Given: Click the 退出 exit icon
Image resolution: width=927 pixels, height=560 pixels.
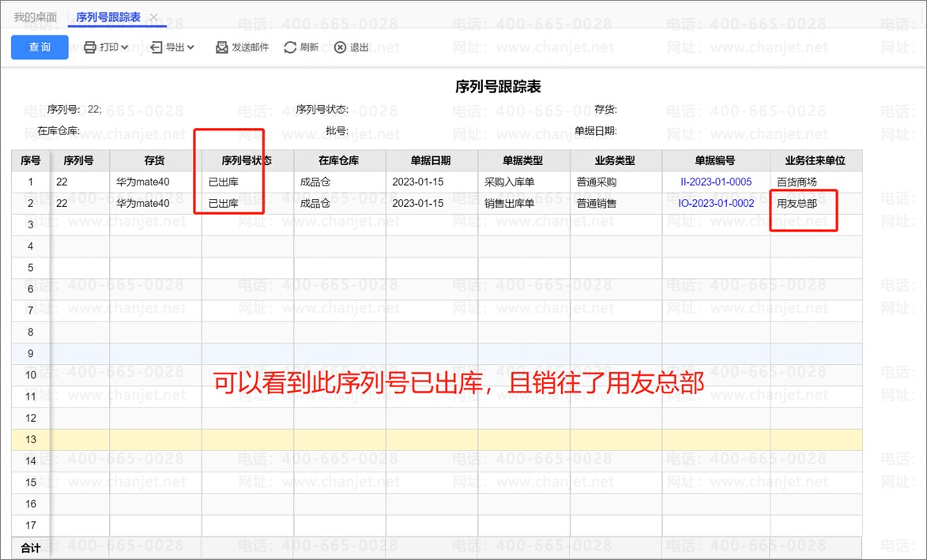Looking at the screenshot, I should coord(340,47).
